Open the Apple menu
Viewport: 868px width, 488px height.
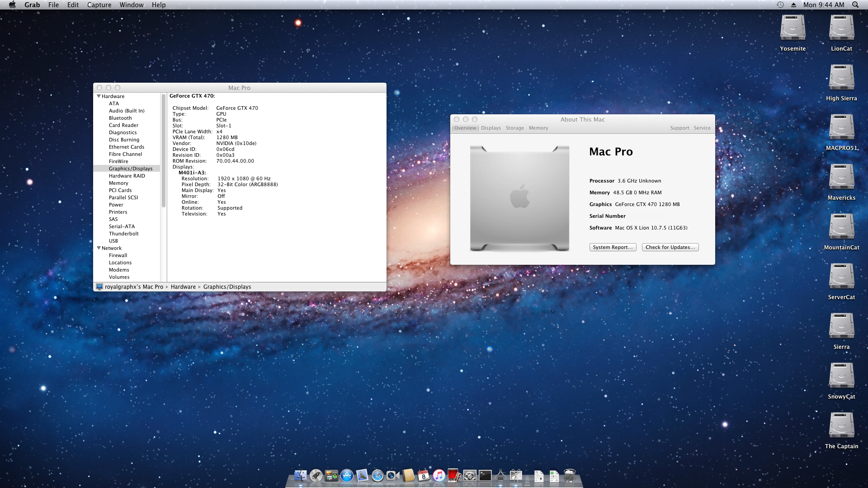13,5
